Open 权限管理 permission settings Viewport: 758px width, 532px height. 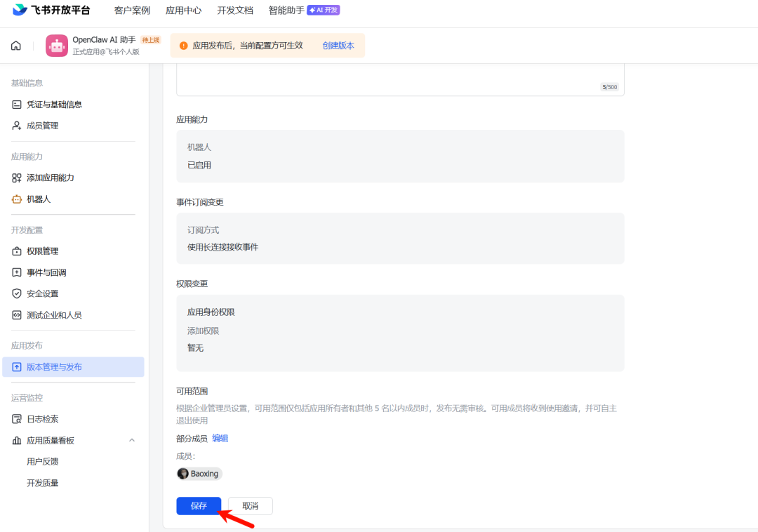[x=15, y=251]
